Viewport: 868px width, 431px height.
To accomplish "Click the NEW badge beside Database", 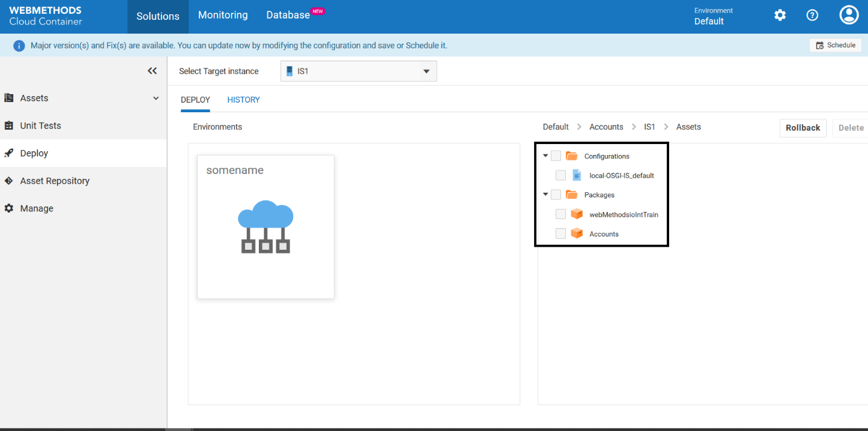I will [318, 11].
